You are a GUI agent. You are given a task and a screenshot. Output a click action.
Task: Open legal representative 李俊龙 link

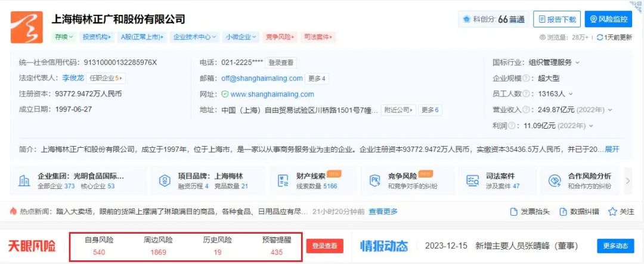click(x=73, y=78)
